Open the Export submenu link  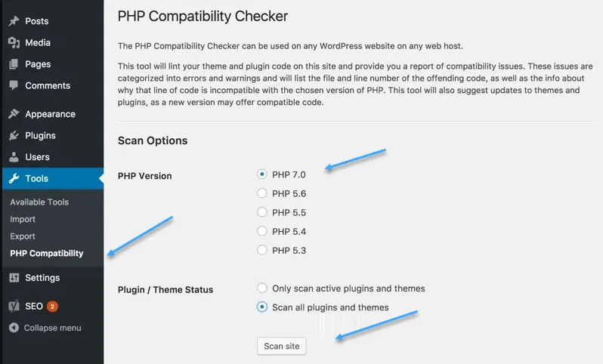(23, 236)
